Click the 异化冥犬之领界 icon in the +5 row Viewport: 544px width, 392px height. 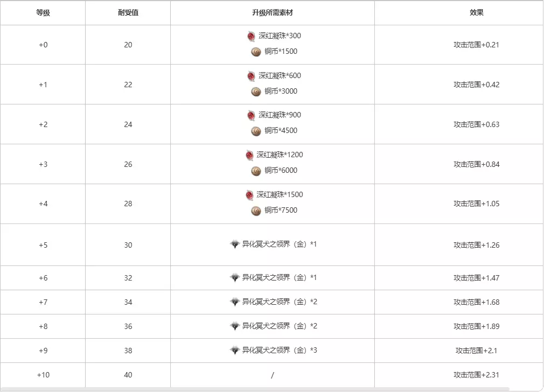click(x=234, y=244)
